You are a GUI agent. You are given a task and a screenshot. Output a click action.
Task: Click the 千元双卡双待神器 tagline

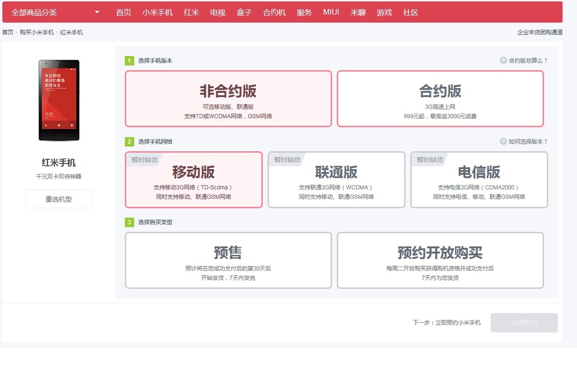pos(59,177)
